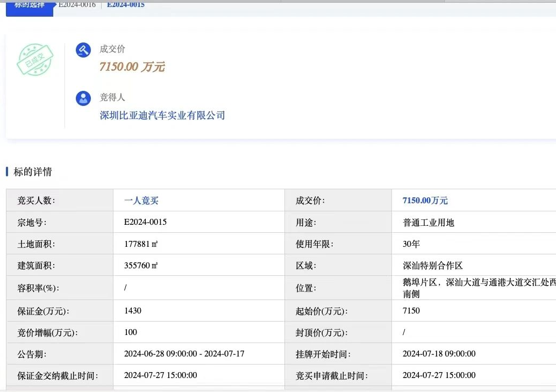The height and width of the screenshot is (392, 556).
Task: Click the 一人竞买 link
Action: coord(140,200)
